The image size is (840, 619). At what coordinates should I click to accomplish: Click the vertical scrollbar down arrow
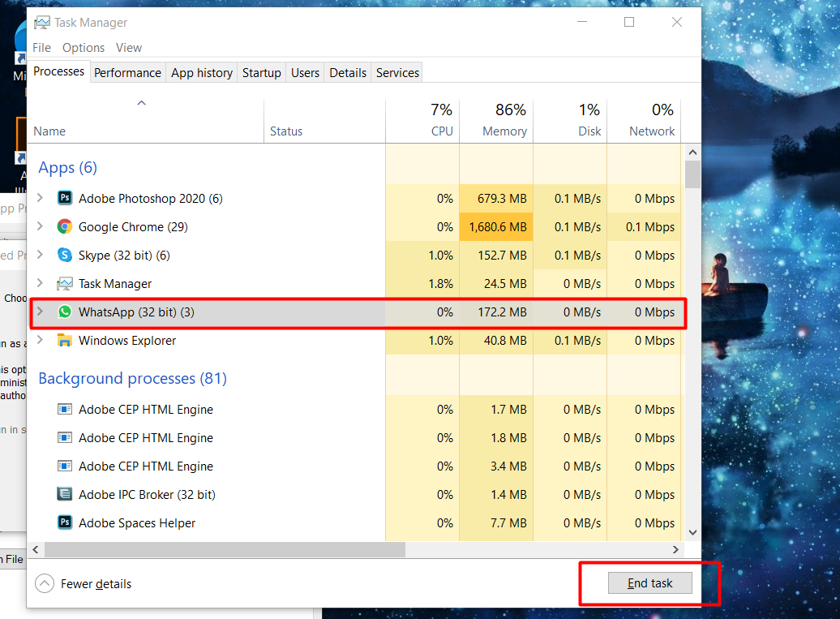tap(692, 532)
